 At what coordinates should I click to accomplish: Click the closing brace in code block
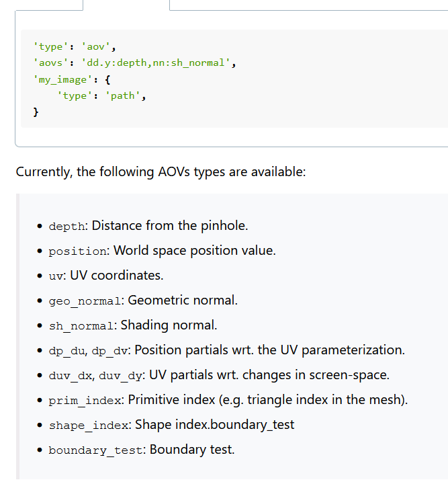click(36, 112)
